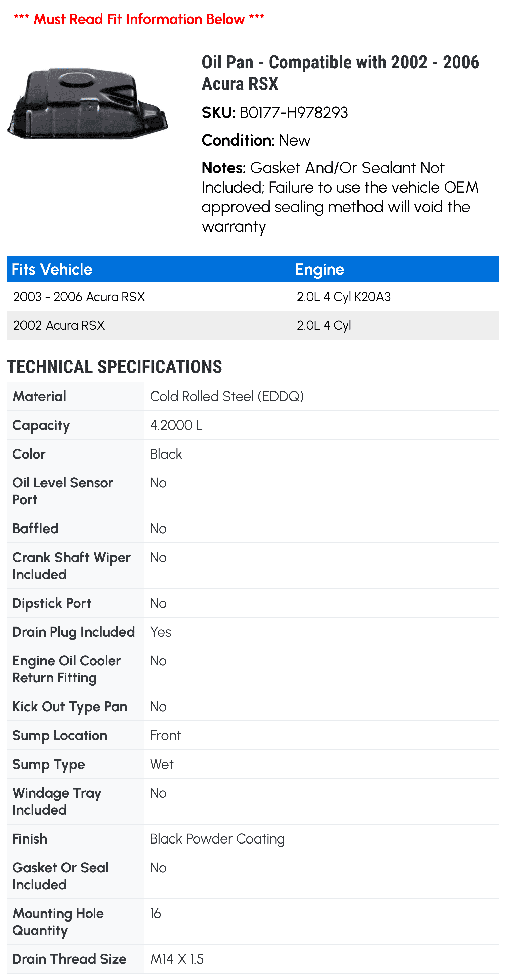
Task: Click the Sump Location Front value
Action: 165,735
